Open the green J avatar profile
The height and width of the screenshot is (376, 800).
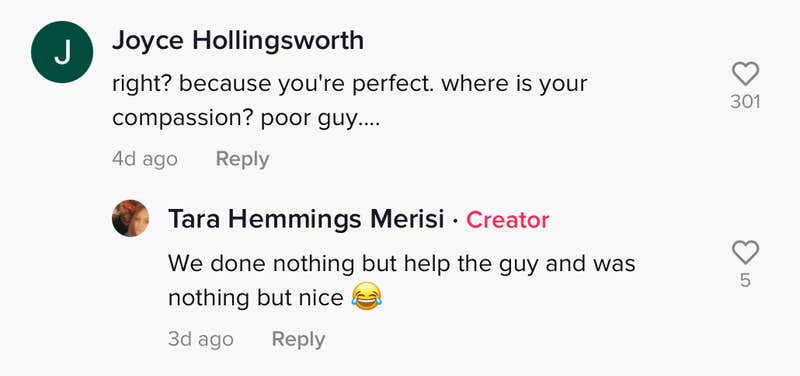tap(62, 52)
